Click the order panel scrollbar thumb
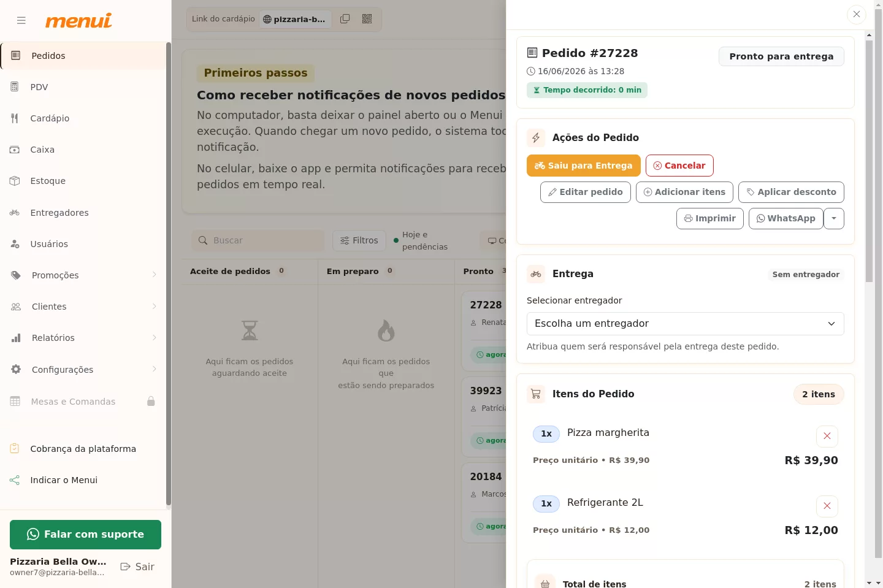The width and height of the screenshot is (883, 588). coord(869,161)
